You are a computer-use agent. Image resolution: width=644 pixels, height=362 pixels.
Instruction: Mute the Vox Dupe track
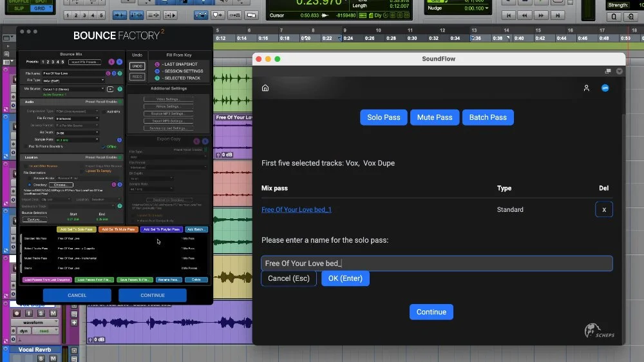(x=53, y=313)
